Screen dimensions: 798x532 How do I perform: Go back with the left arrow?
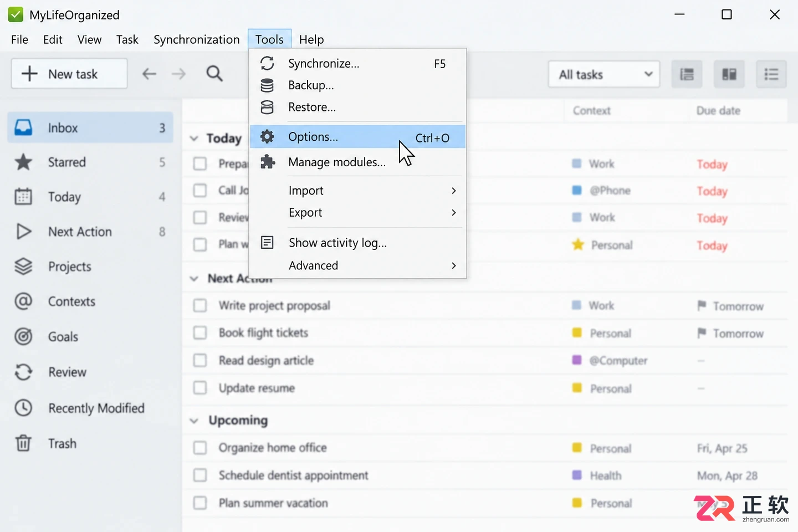click(149, 74)
